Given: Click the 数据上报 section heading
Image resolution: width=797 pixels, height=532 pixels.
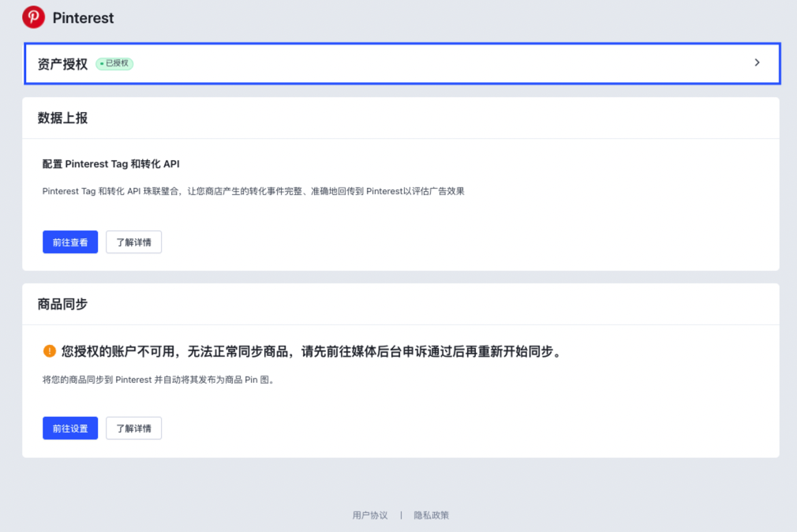Looking at the screenshot, I should (62, 118).
